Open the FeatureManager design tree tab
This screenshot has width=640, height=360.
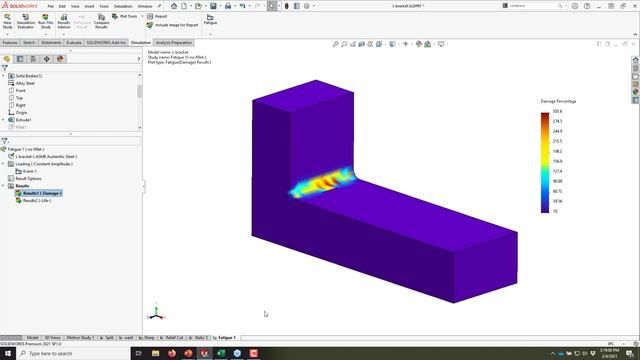point(7,59)
